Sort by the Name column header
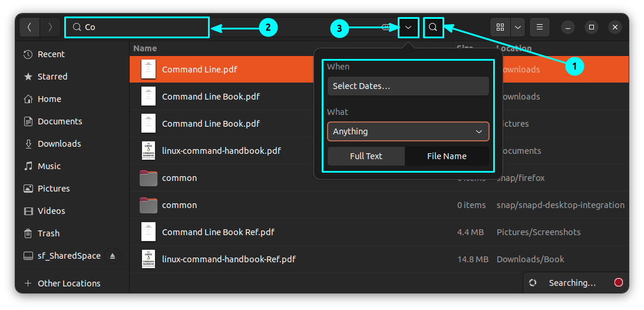 pyautogui.click(x=145, y=48)
